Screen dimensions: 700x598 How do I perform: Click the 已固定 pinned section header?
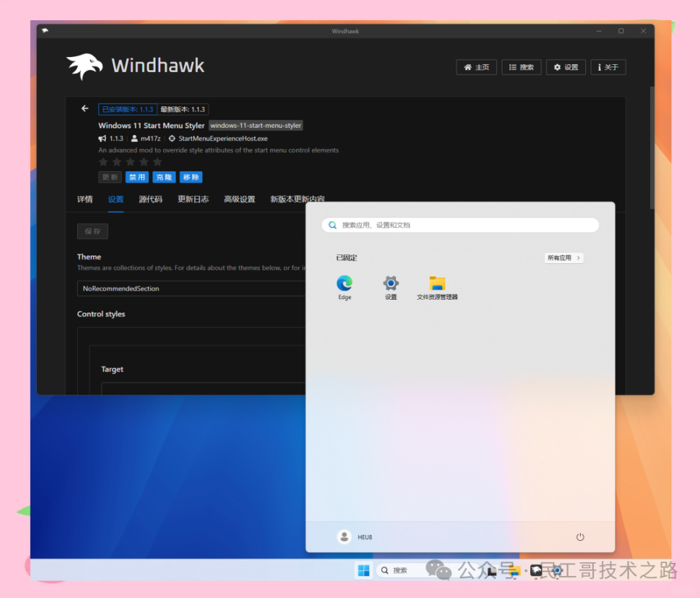(346, 257)
